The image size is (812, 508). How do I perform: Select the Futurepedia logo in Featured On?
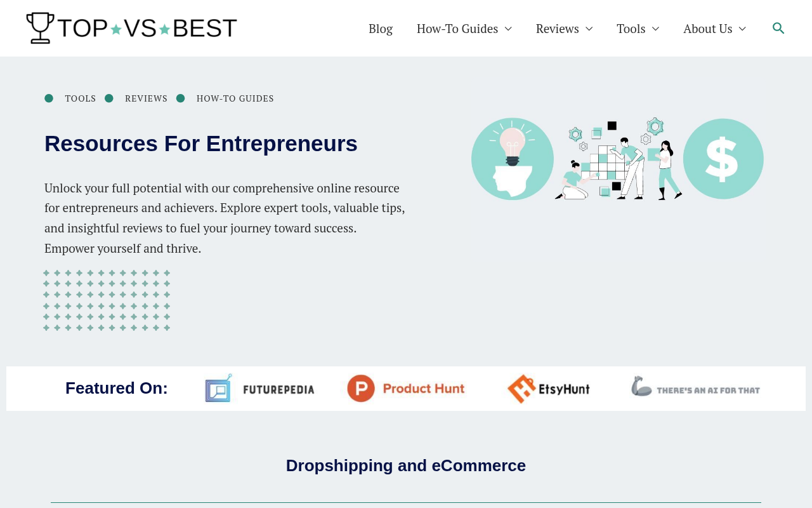pyautogui.click(x=259, y=388)
